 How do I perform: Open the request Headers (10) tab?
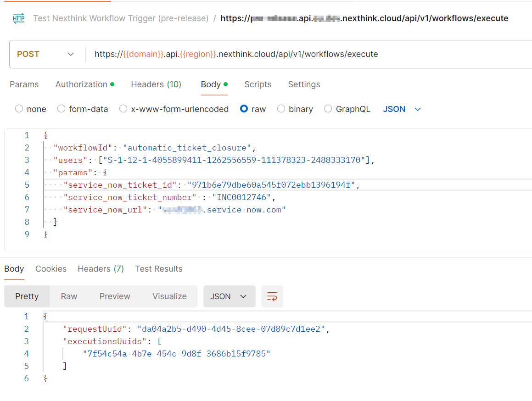(x=156, y=84)
